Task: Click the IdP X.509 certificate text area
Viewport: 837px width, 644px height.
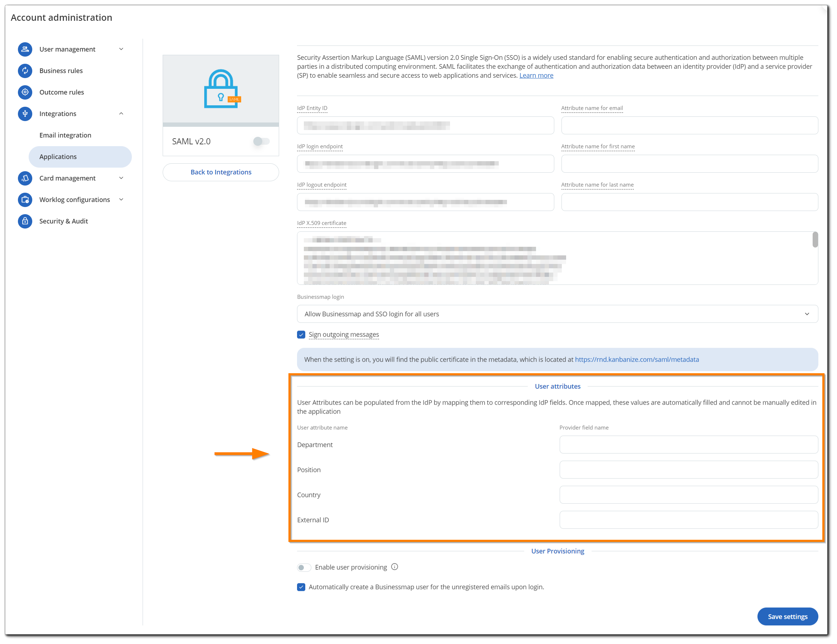Action: tap(557, 258)
